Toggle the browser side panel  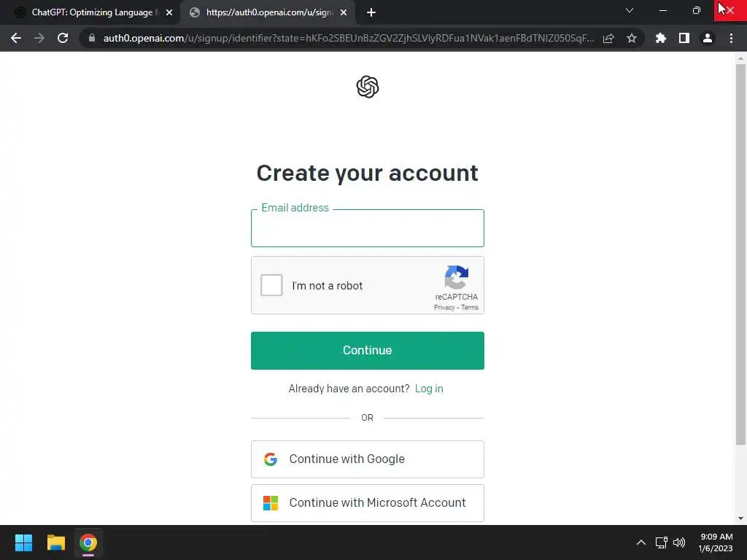click(x=684, y=38)
